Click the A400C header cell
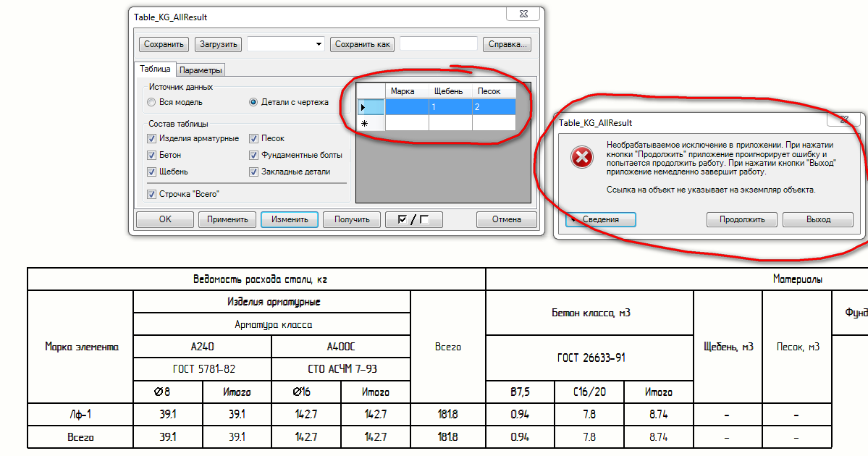The image size is (868, 456). pyautogui.click(x=341, y=347)
